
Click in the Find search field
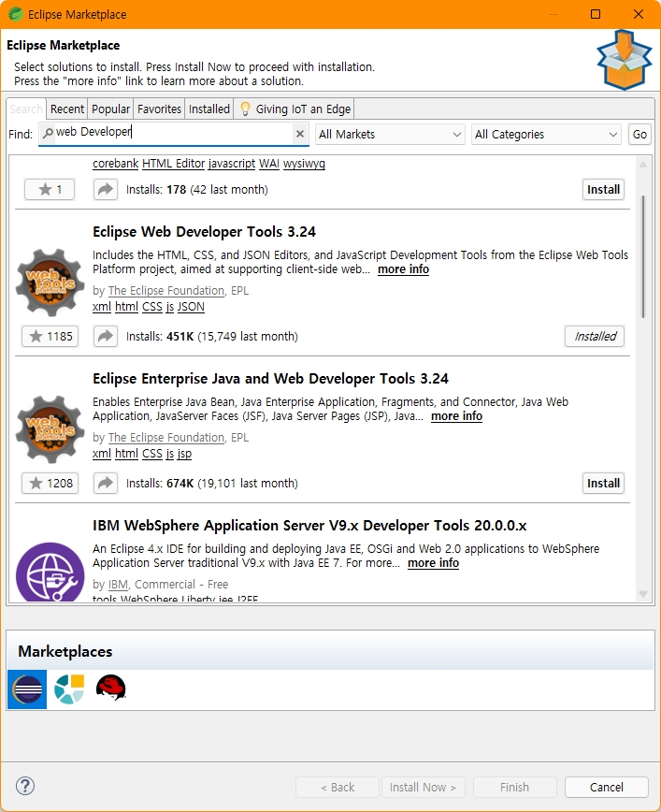tap(173, 134)
